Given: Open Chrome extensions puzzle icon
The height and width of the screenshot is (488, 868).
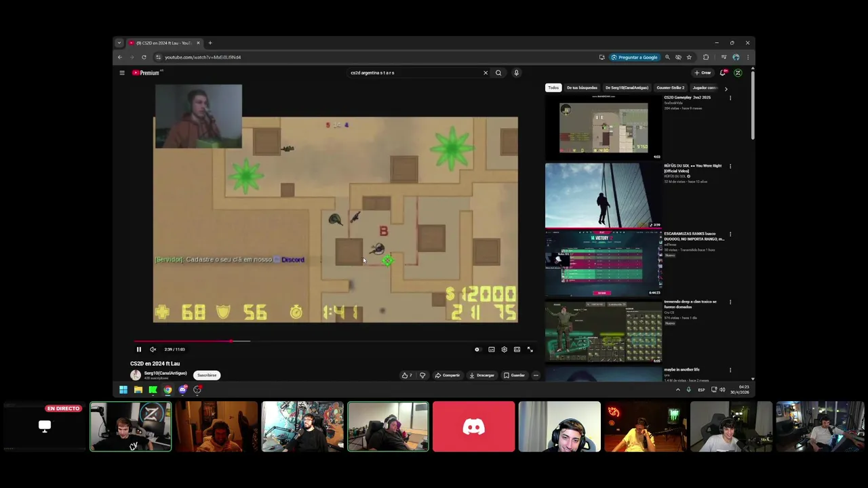Looking at the screenshot, I should [706, 57].
